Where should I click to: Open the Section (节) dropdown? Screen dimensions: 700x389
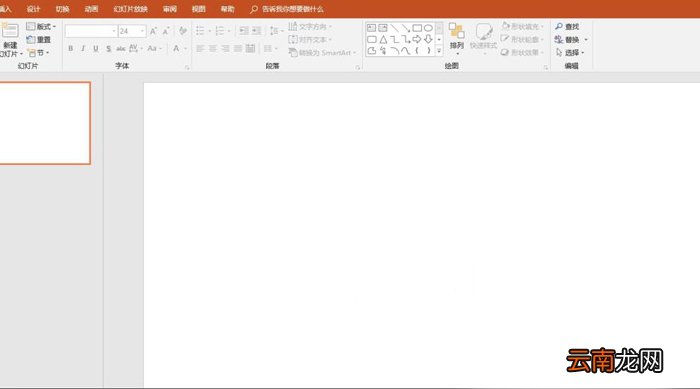(38, 53)
